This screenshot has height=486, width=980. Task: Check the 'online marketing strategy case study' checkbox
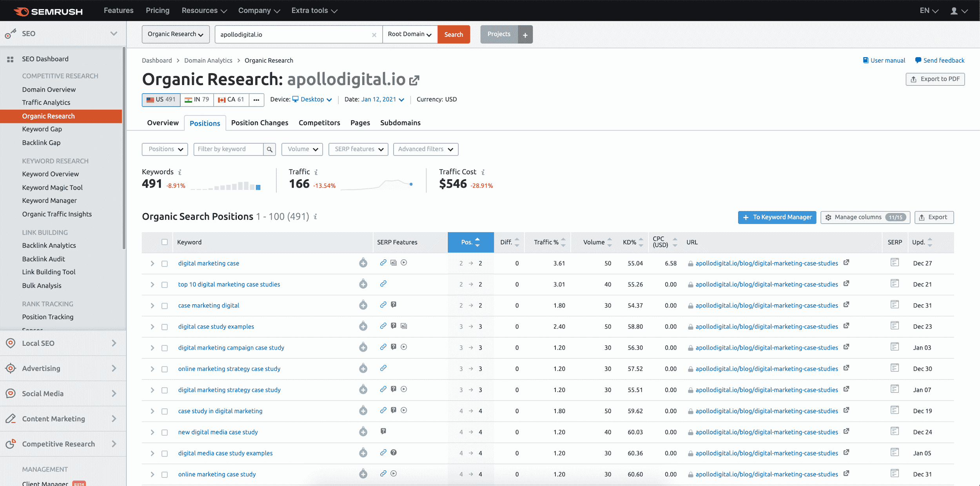point(165,369)
